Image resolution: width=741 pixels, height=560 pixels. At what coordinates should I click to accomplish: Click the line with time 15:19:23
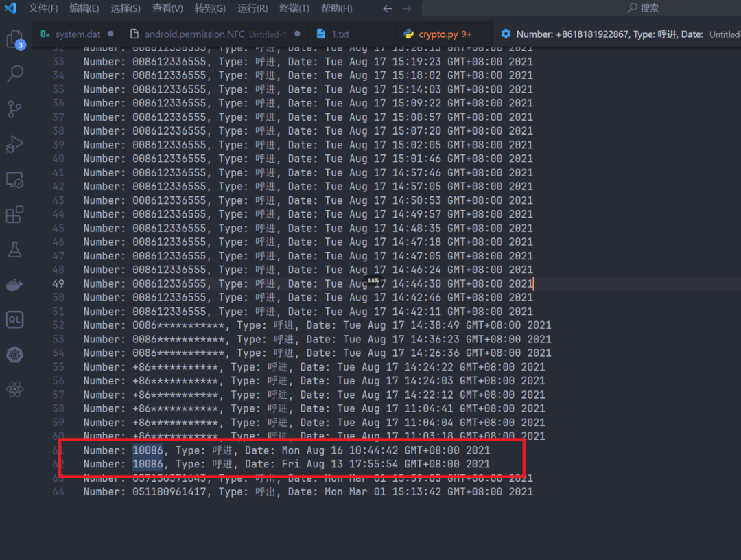pos(307,62)
